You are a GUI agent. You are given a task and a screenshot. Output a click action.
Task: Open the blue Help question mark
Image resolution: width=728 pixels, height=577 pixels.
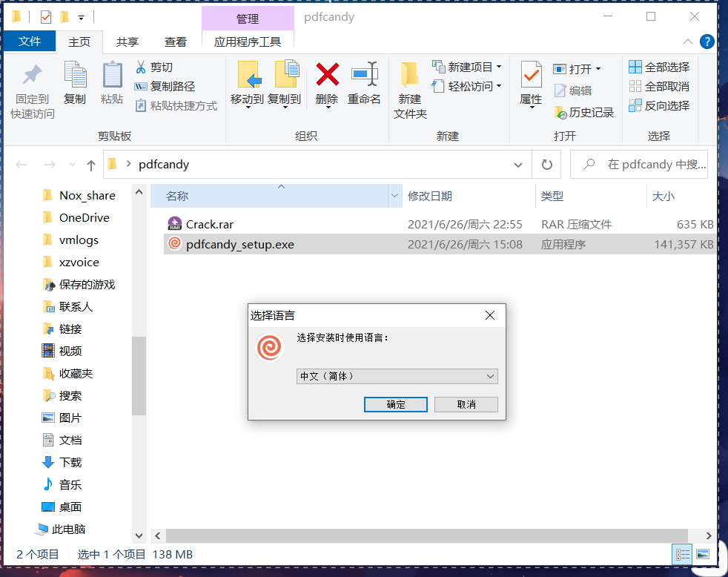[707, 42]
